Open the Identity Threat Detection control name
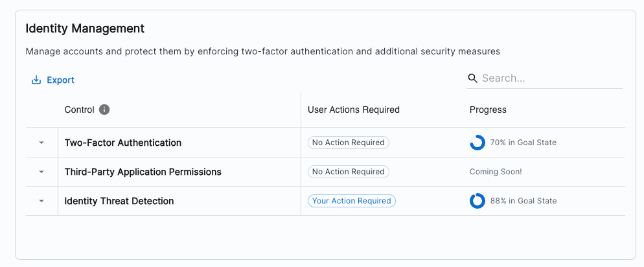This screenshot has height=267, width=644. [x=119, y=201]
